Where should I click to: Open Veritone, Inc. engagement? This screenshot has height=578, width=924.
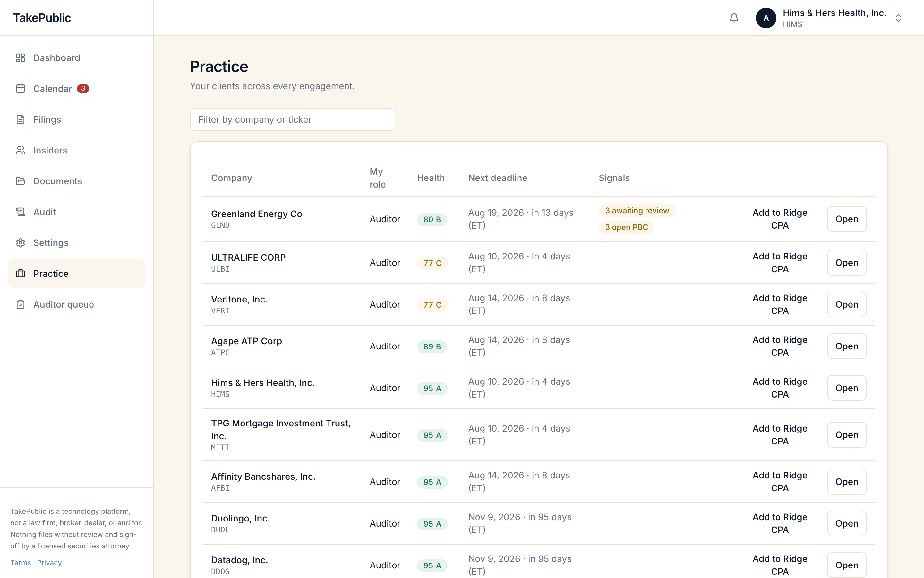coord(846,304)
